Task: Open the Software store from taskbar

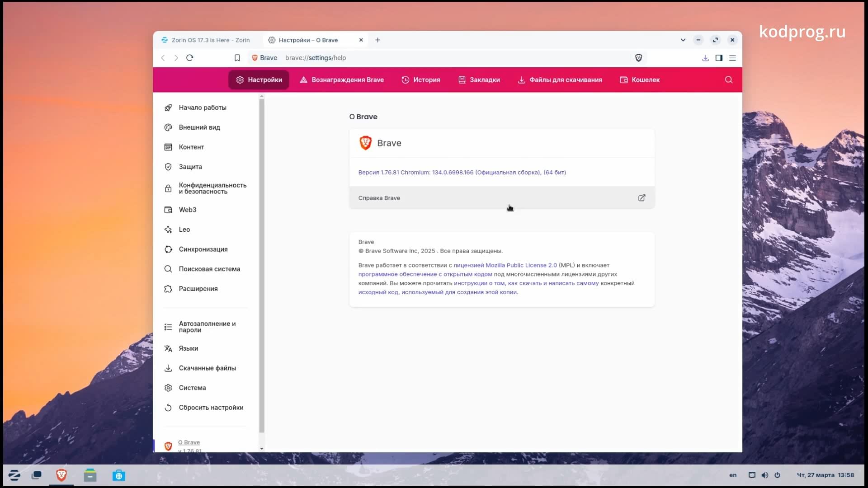Action: click(119, 475)
